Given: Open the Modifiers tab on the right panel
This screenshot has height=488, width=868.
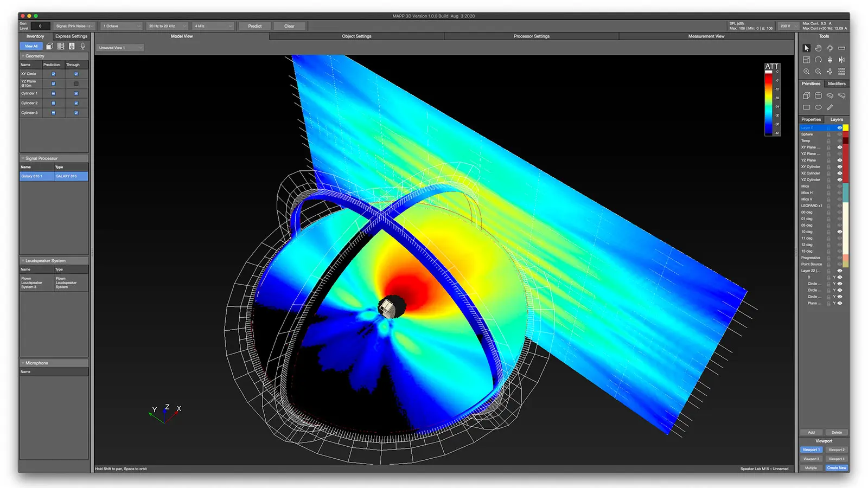Looking at the screenshot, I should pyautogui.click(x=837, y=84).
